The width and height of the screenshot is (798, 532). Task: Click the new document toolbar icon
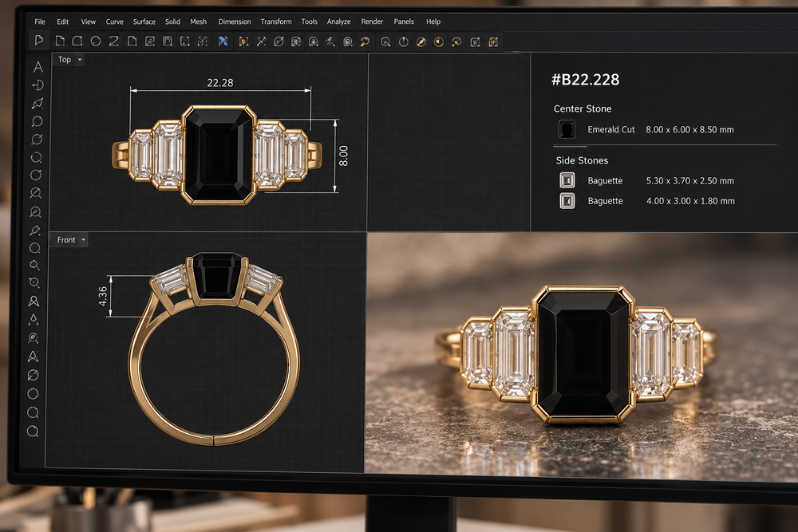[60, 41]
